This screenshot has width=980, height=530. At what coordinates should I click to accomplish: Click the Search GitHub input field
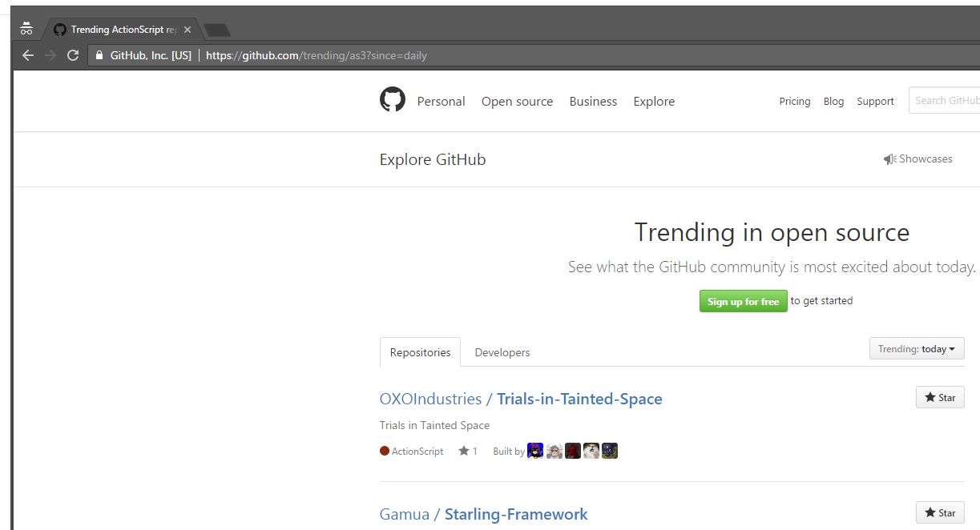point(946,101)
